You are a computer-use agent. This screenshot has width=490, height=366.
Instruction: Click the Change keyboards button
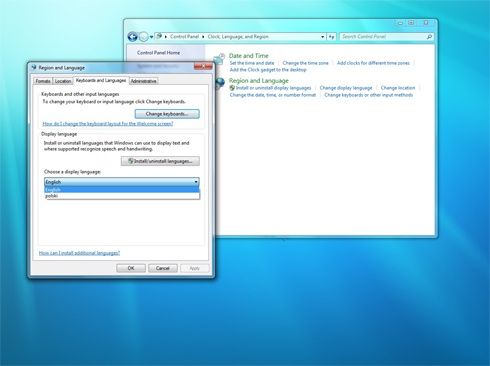pyautogui.click(x=167, y=114)
